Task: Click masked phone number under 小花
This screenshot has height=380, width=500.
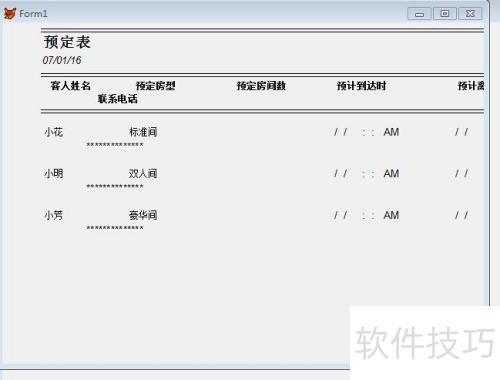Action: [x=115, y=145]
